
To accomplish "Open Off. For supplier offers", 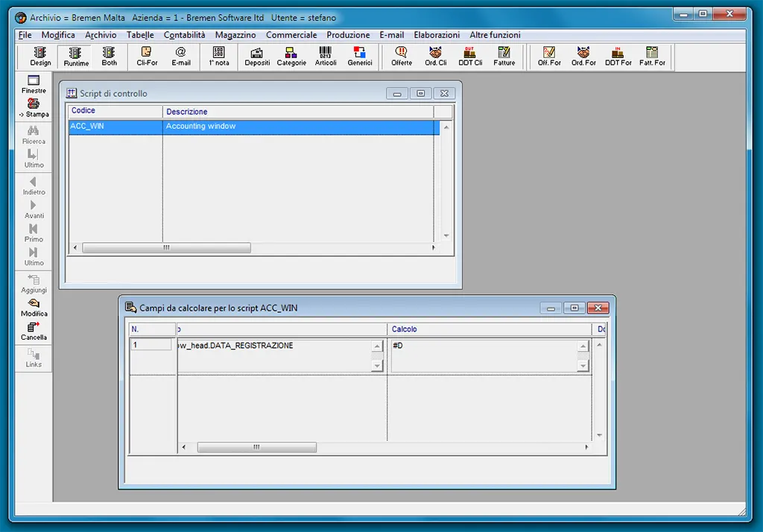I will coord(549,57).
